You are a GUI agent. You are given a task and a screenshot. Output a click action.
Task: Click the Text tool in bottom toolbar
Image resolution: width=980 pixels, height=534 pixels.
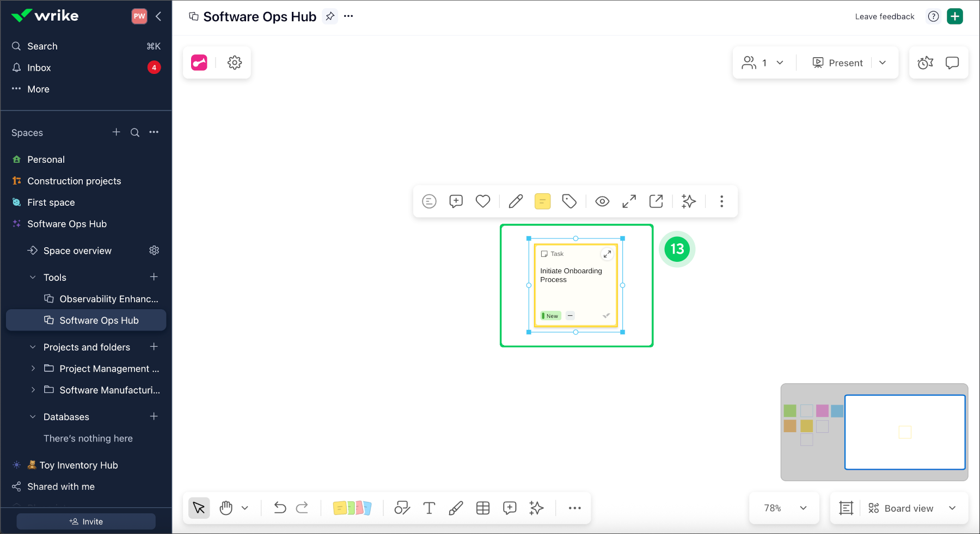pos(429,508)
